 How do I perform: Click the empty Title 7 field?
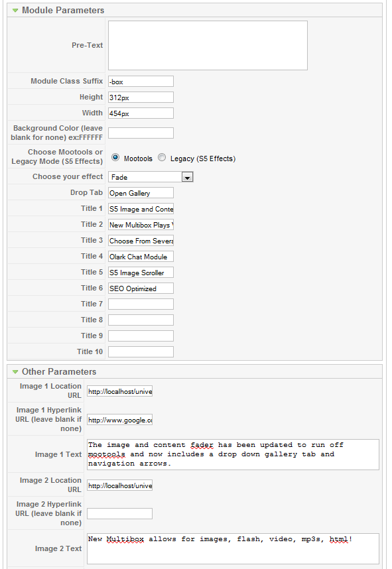pos(141,304)
